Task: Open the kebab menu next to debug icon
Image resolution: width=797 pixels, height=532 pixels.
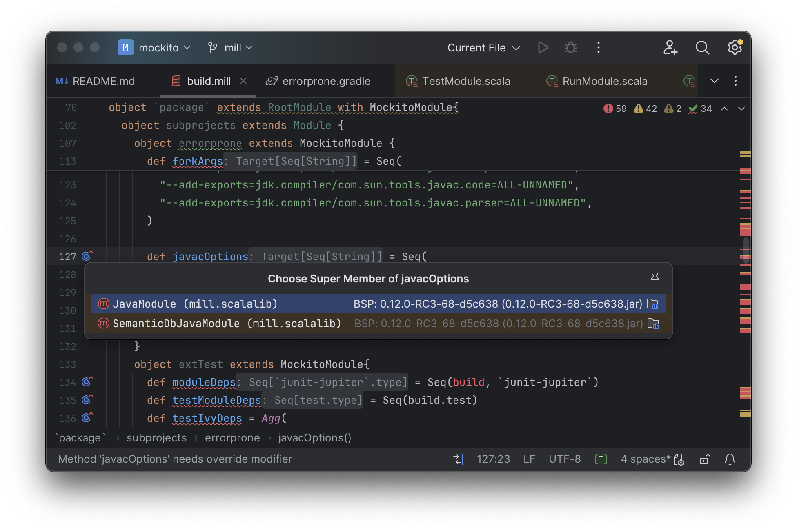Action: [x=598, y=47]
